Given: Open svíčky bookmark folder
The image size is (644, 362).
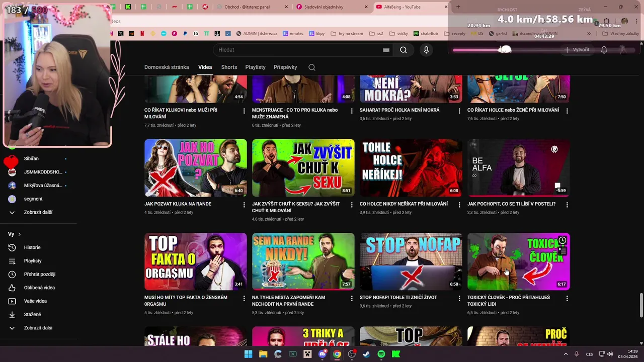Looking at the screenshot, I should (x=398, y=34).
